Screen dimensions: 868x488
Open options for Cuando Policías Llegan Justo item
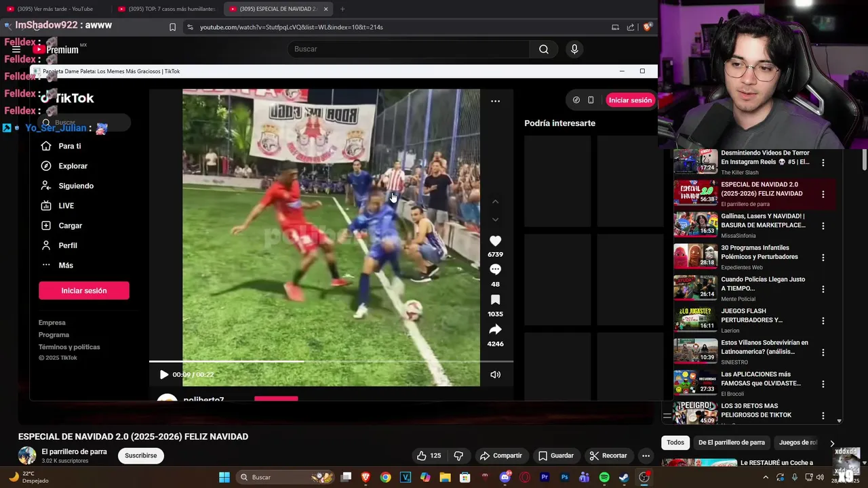click(x=823, y=289)
